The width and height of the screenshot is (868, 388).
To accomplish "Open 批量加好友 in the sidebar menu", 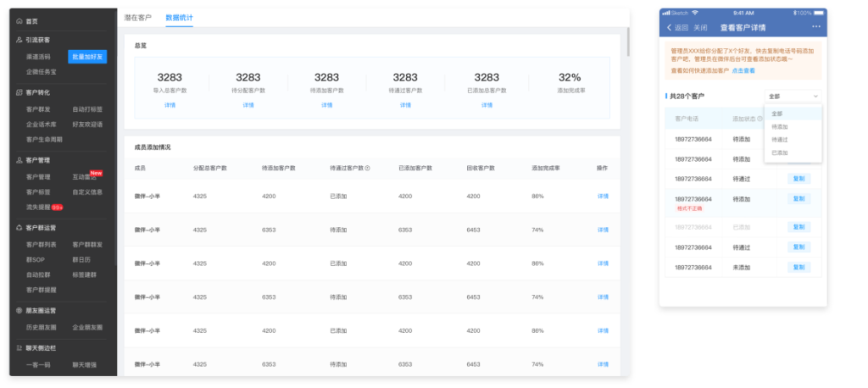I will (87, 57).
